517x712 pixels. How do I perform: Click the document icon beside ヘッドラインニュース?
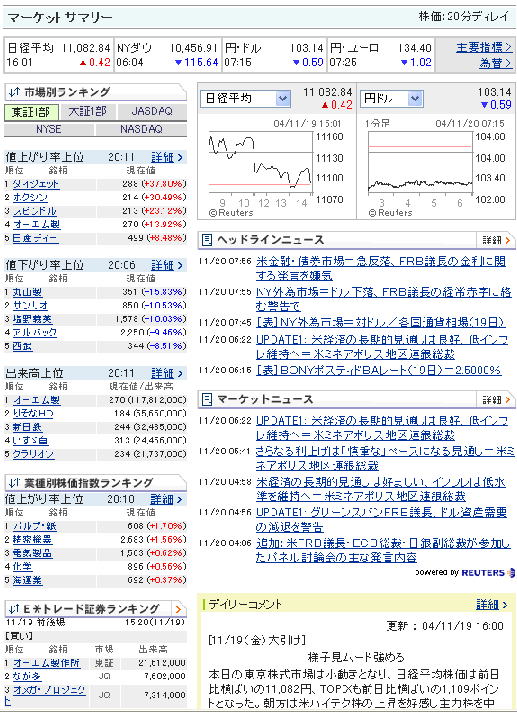point(207,240)
